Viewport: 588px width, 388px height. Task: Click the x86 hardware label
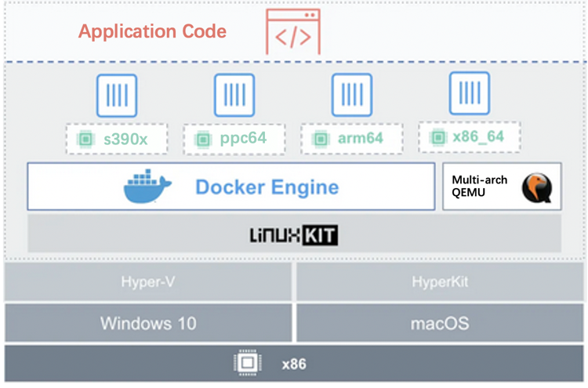[x=294, y=364]
